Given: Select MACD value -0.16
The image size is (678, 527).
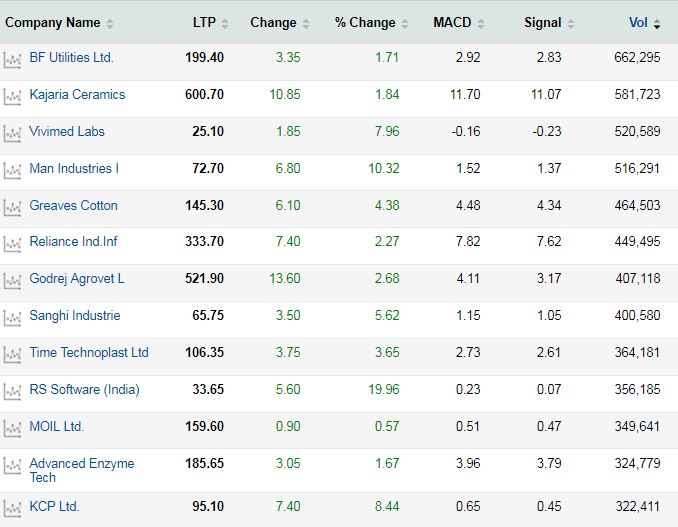Looking at the screenshot, I should tap(466, 131).
